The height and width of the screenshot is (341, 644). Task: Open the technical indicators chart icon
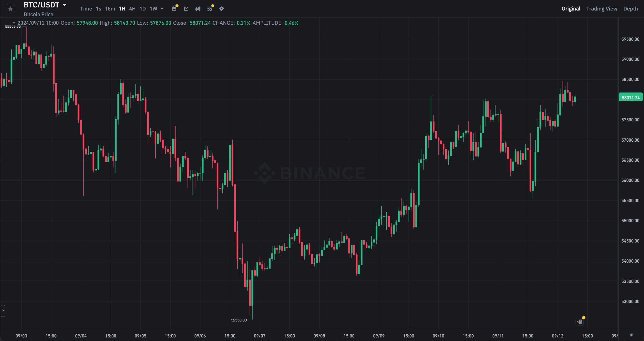[x=186, y=9]
